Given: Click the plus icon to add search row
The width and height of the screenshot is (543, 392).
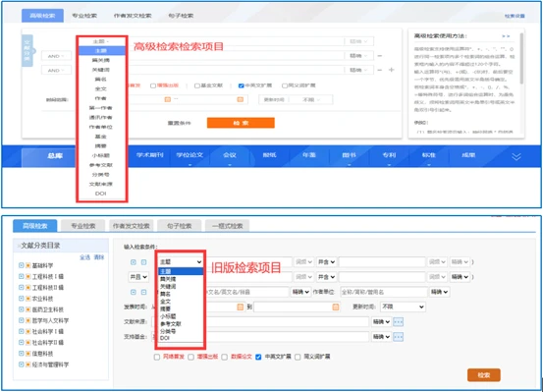Looking at the screenshot, I should [392, 70].
